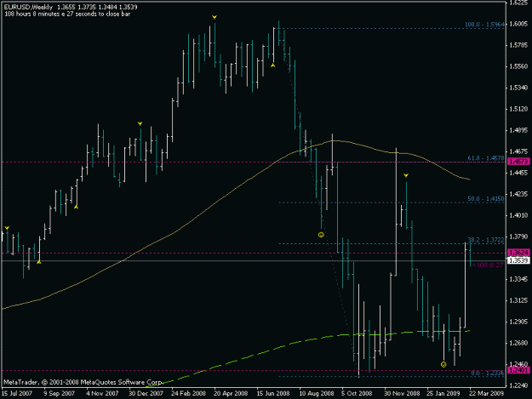
Task: Click the 1.3345 price scale label
Action: coord(518,279)
